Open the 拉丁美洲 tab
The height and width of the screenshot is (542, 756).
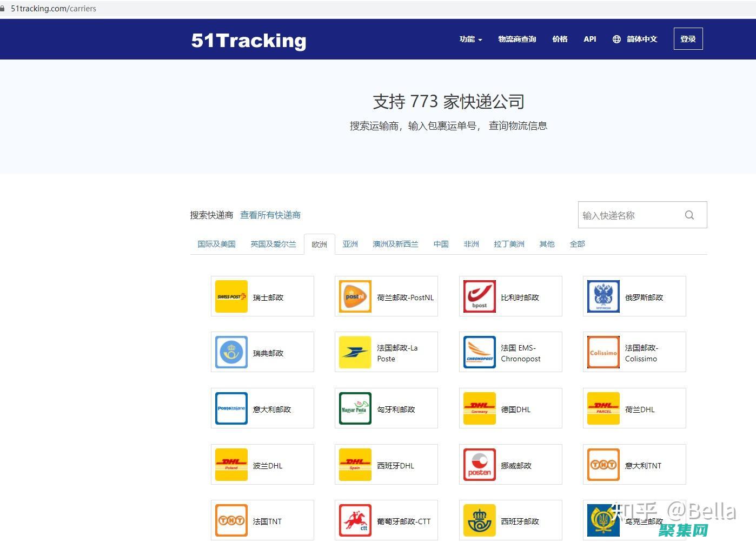tap(508, 244)
